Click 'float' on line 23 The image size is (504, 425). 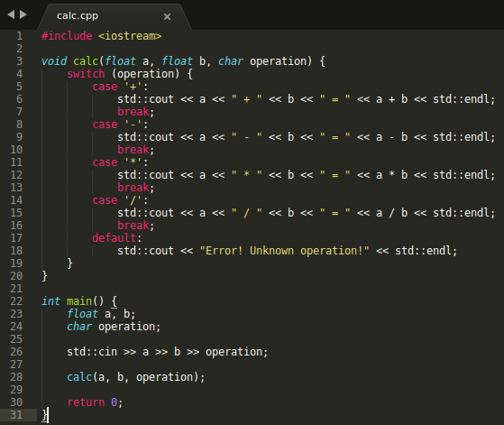click(x=82, y=314)
